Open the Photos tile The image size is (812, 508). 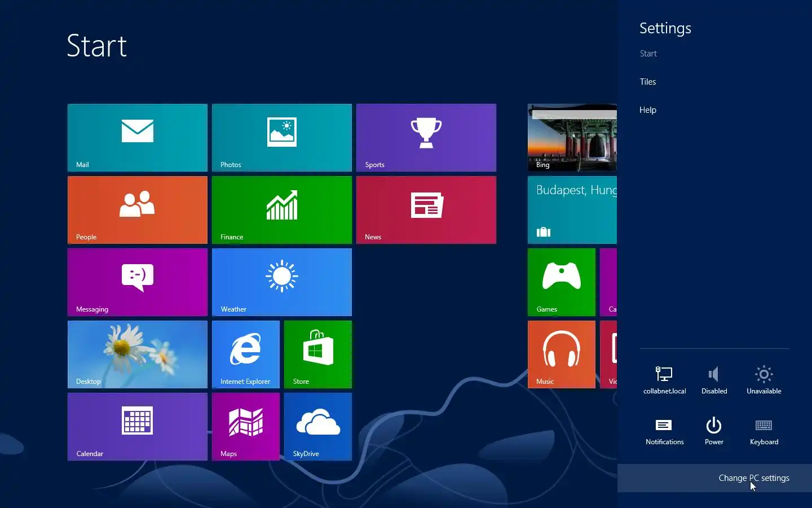282,138
